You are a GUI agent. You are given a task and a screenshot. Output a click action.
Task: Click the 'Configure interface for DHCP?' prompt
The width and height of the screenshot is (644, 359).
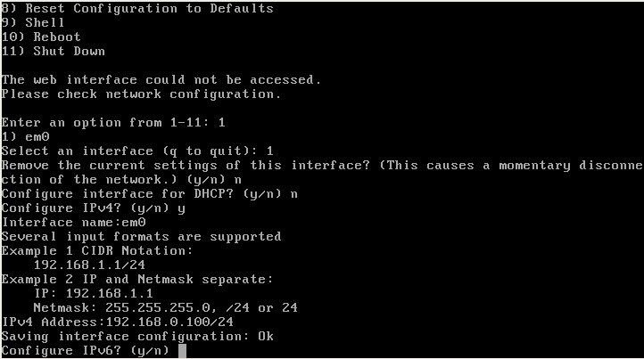(149, 193)
